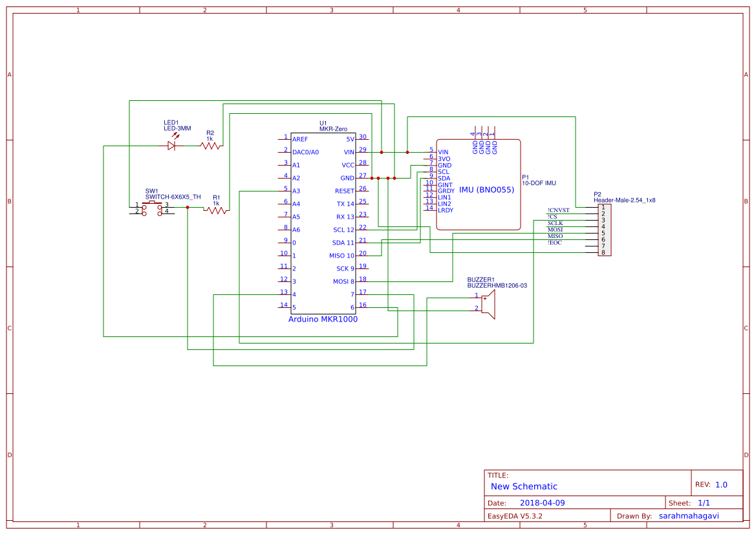Select the SW1 push-button switch symbol
Screen dimensions: 756x535
[152, 208]
